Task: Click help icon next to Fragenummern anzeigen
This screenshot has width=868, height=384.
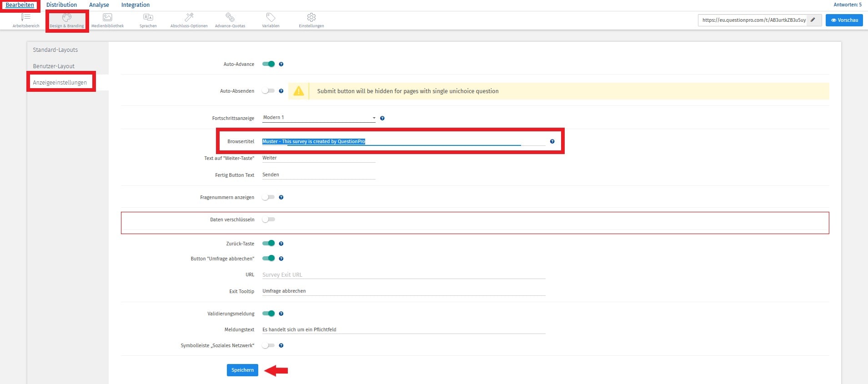Action: 281,197
